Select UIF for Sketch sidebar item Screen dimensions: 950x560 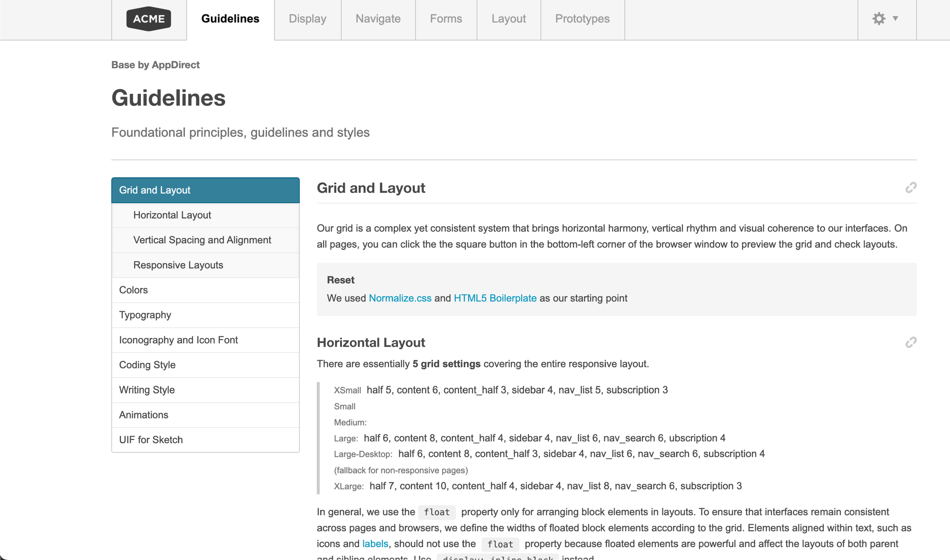click(151, 440)
